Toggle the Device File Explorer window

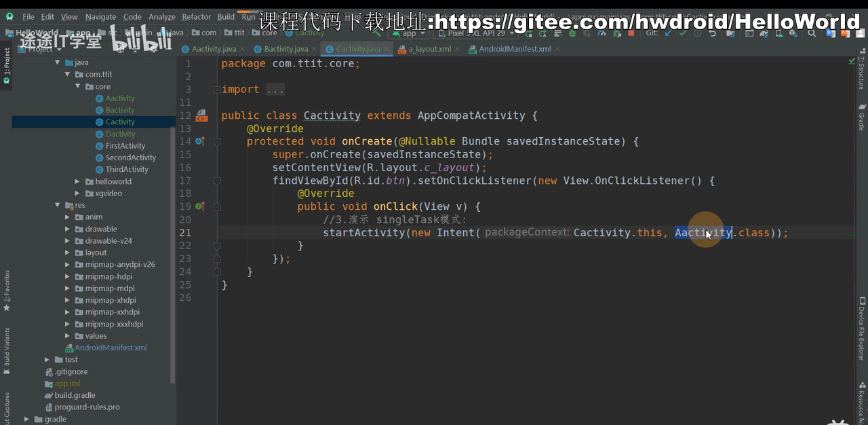point(861,329)
